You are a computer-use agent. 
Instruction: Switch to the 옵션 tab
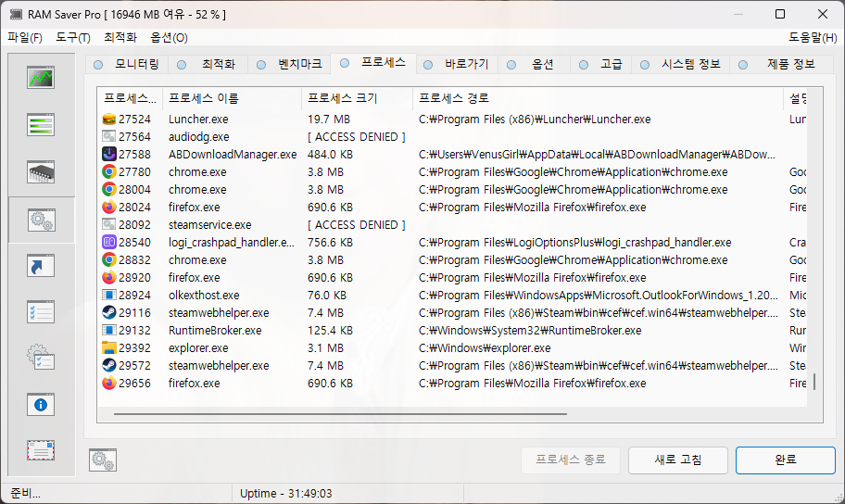pos(534,64)
